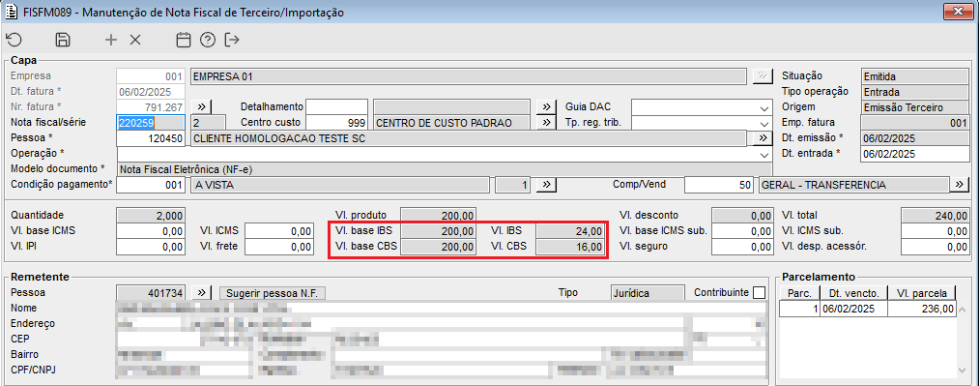
Task: Click the Parcelamento scrollbar down arrow
Action: (x=963, y=371)
